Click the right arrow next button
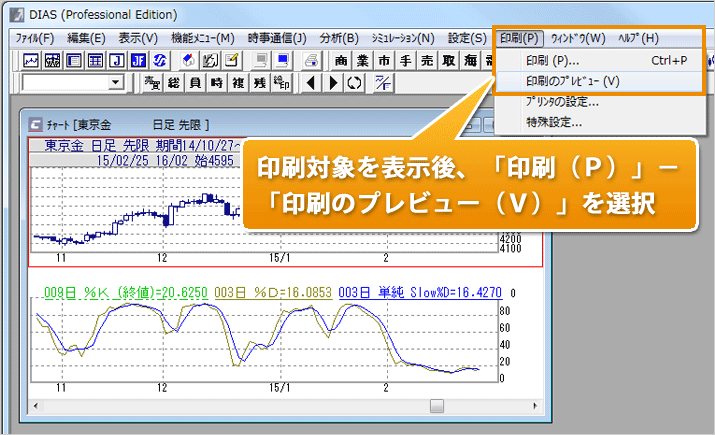 (332, 82)
